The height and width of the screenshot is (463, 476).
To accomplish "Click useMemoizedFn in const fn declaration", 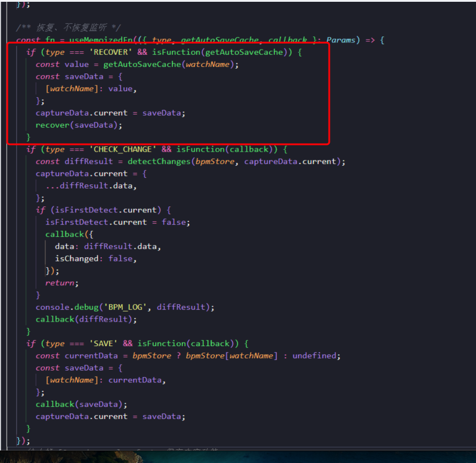I will point(101,40).
